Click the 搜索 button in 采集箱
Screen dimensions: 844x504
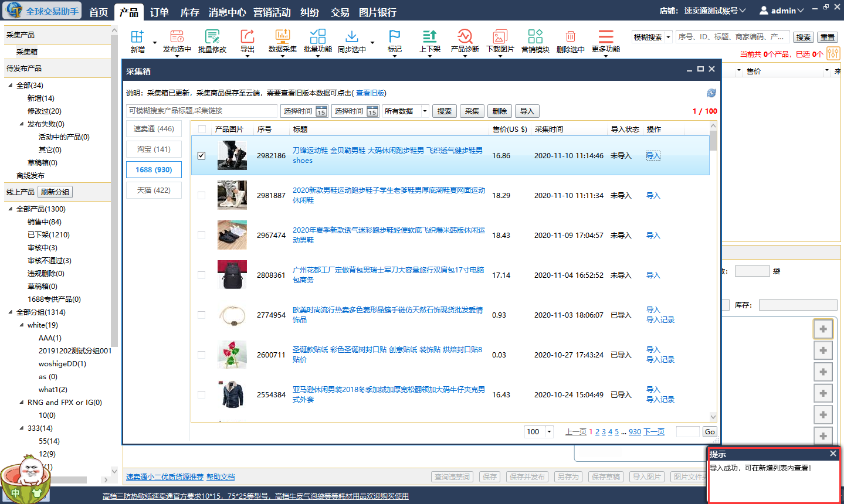445,111
